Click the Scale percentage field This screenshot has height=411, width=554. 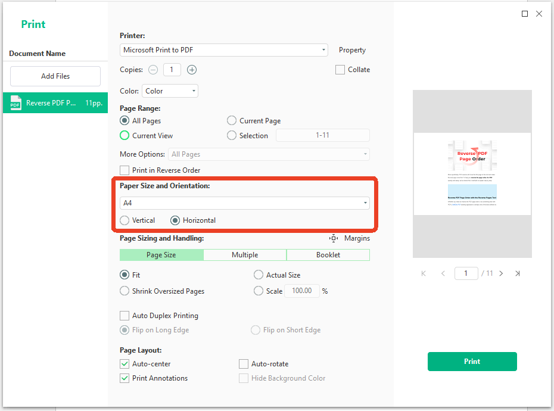tap(302, 291)
